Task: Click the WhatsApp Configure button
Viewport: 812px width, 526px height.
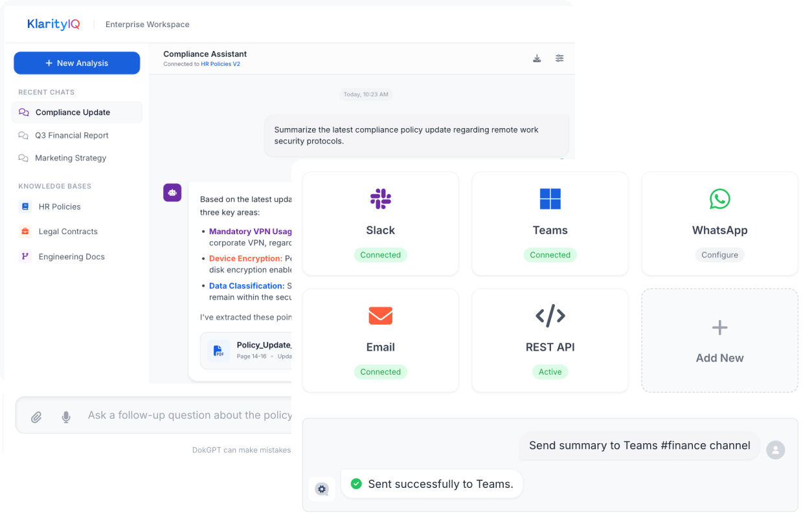Action: (x=719, y=255)
